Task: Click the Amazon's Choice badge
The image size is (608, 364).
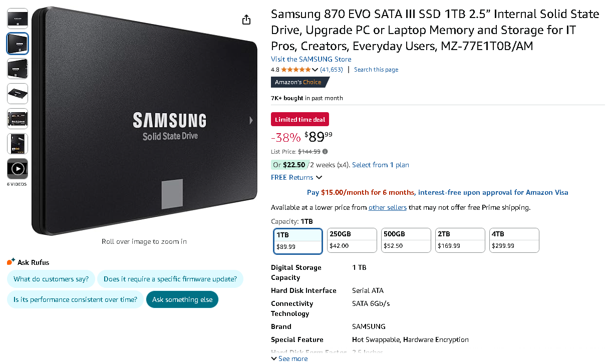Action: click(298, 82)
